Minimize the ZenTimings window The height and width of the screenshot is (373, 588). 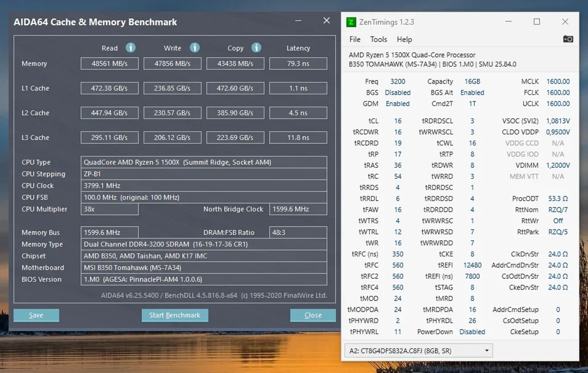tap(508, 22)
